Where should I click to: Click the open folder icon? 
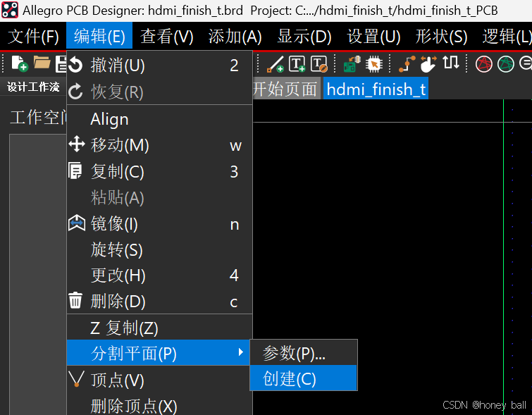(x=42, y=63)
